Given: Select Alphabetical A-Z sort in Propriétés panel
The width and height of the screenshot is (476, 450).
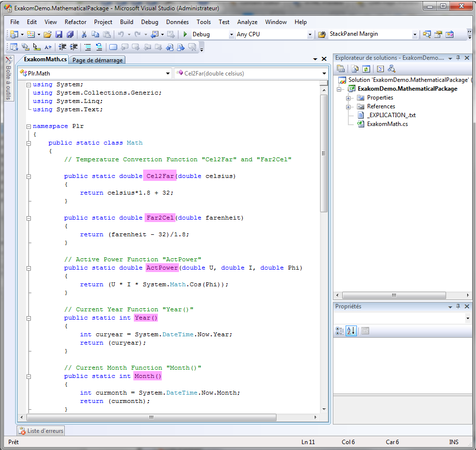Looking at the screenshot, I should [351, 331].
